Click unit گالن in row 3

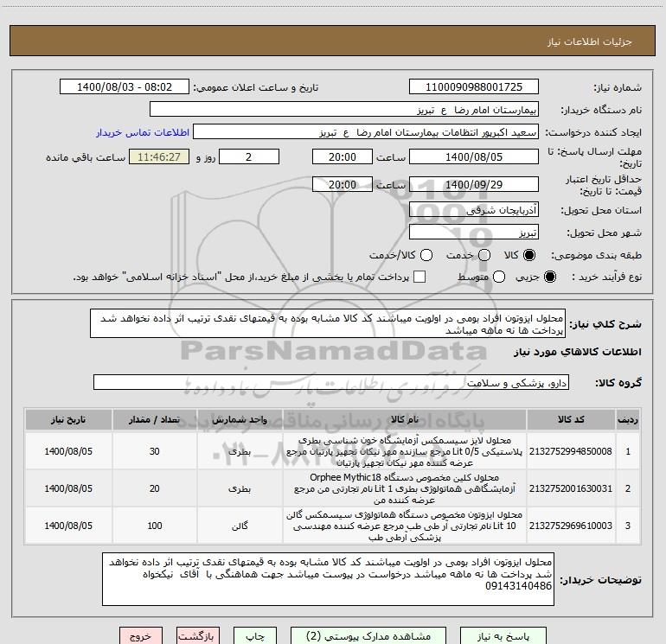[x=240, y=526]
